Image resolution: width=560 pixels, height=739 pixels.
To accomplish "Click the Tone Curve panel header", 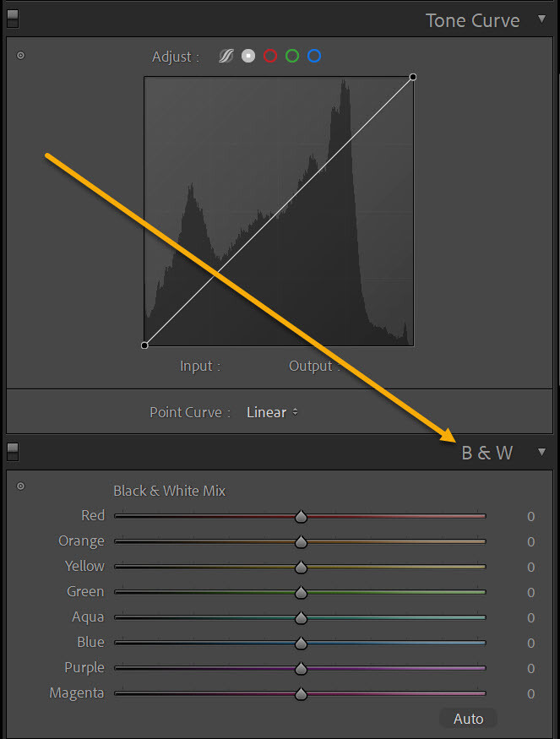I will pyautogui.click(x=473, y=19).
